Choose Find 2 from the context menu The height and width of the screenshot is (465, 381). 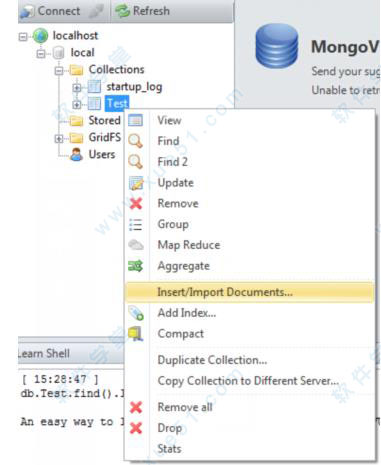pos(249,162)
